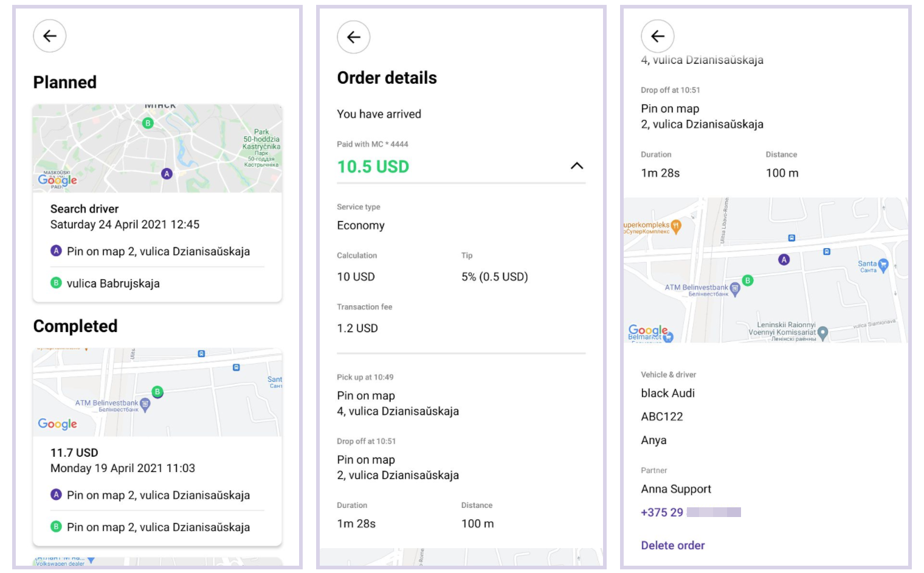Tap the Superkompleks restaurant map marker
Image resolution: width=924 pixels, height=573 pixels.
676,226
